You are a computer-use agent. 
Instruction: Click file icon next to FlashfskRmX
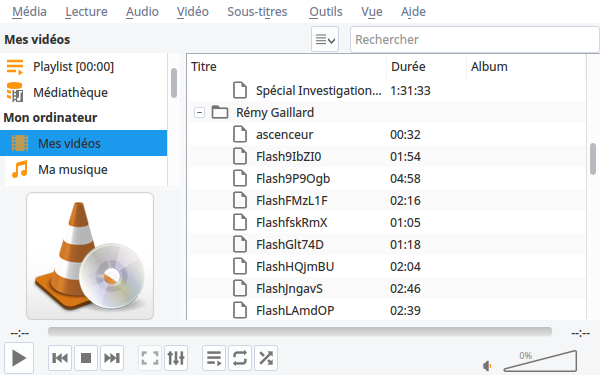[x=240, y=223]
